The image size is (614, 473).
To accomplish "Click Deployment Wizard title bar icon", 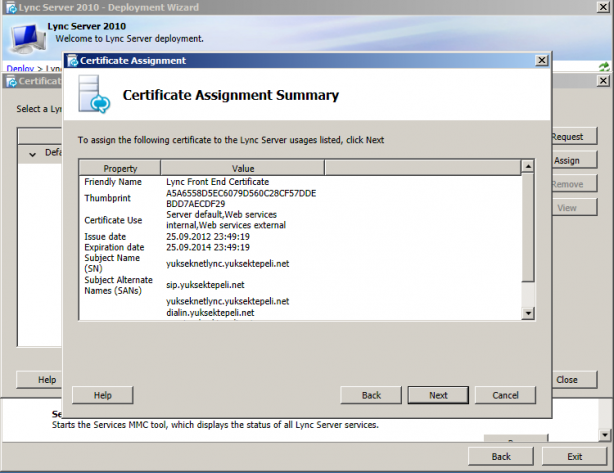I will pos(11,7).
